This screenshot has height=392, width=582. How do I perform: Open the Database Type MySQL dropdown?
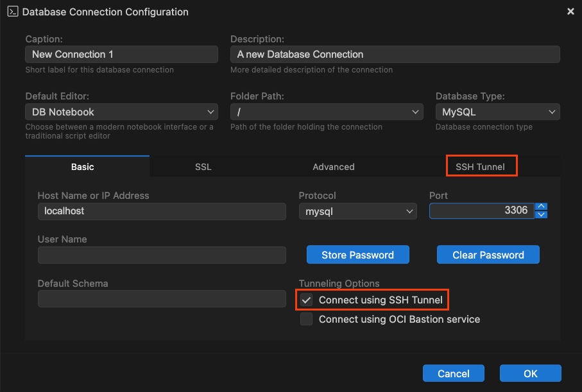coord(497,112)
